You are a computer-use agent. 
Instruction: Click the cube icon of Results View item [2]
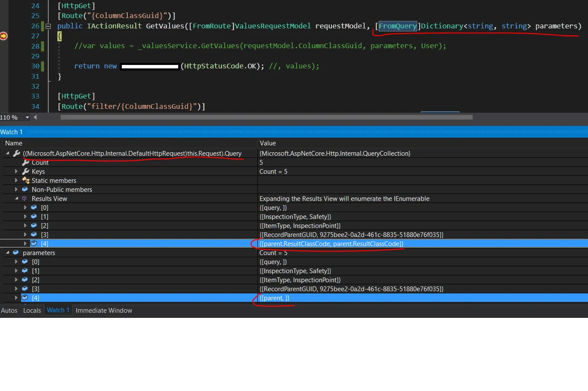click(x=34, y=226)
